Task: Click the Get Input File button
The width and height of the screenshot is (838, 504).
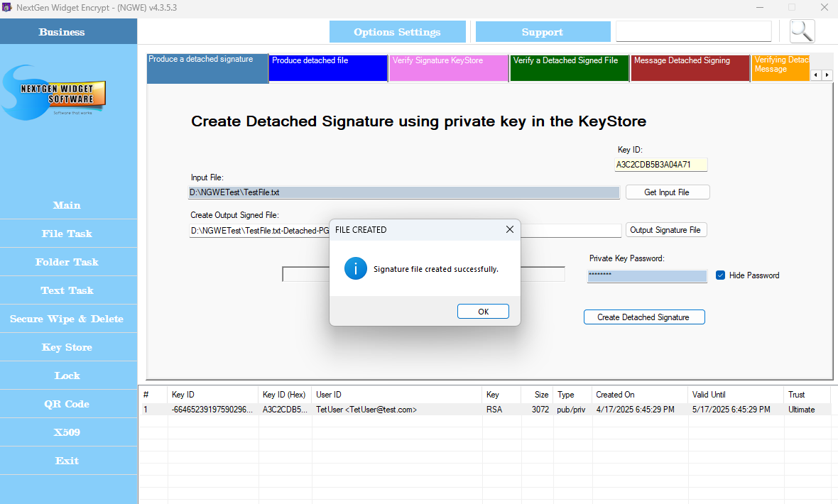Action: (x=668, y=192)
